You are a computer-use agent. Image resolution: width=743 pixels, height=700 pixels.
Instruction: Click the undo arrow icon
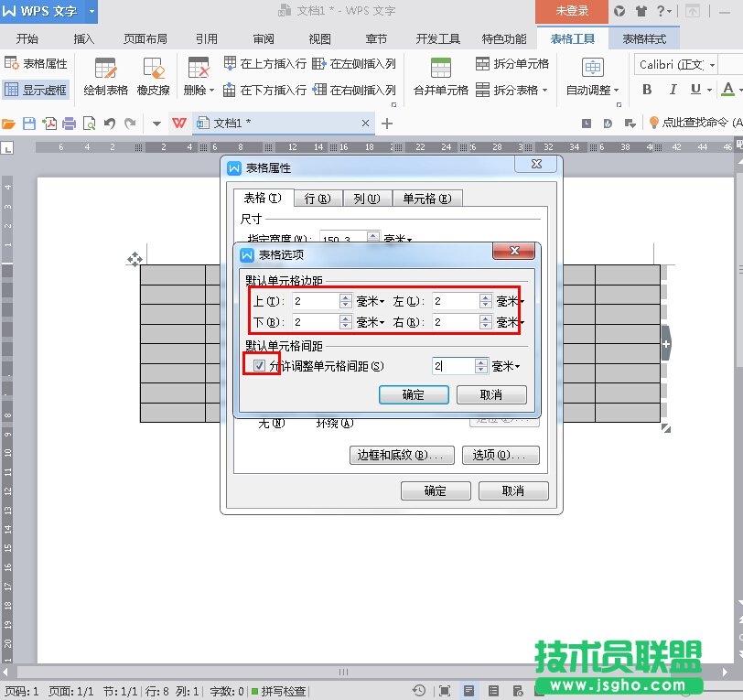tap(110, 124)
